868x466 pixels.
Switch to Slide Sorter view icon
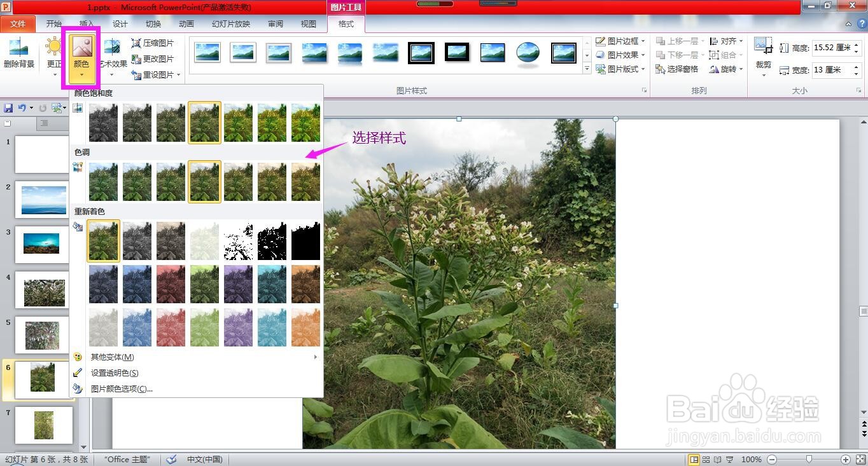706,460
